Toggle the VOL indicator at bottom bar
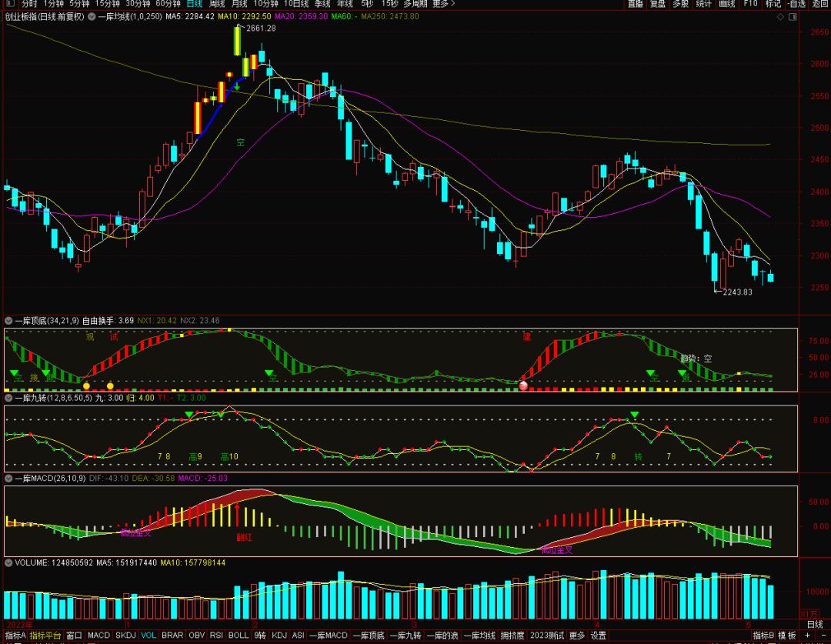The image size is (831, 644). [149, 636]
